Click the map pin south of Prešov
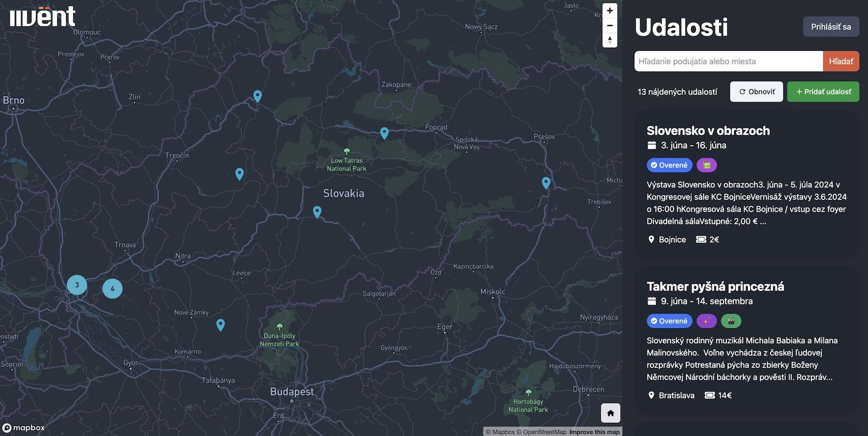The height and width of the screenshot is (436, 868). (546, 182)
